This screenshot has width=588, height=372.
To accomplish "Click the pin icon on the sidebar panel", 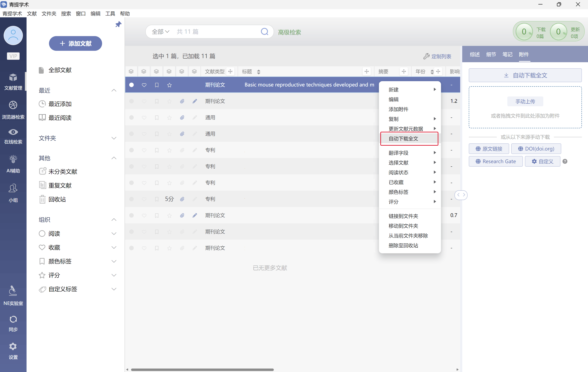I will pyautogui.click(x=118, y=24).
